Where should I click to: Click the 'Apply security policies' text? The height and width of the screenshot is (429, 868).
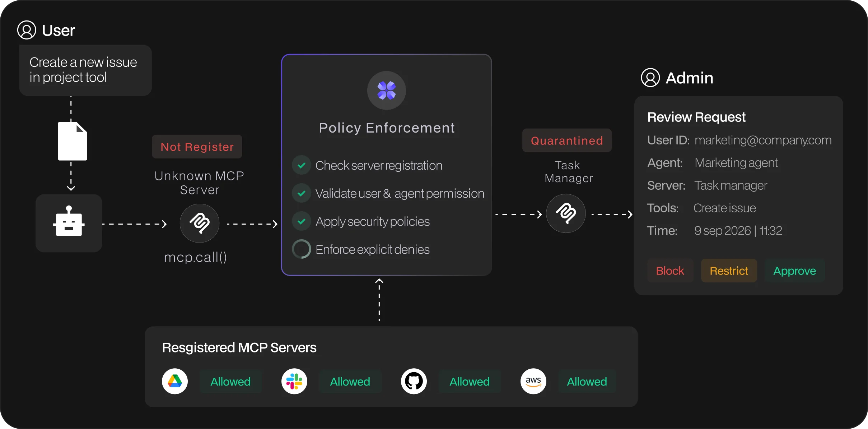(373, 221)
